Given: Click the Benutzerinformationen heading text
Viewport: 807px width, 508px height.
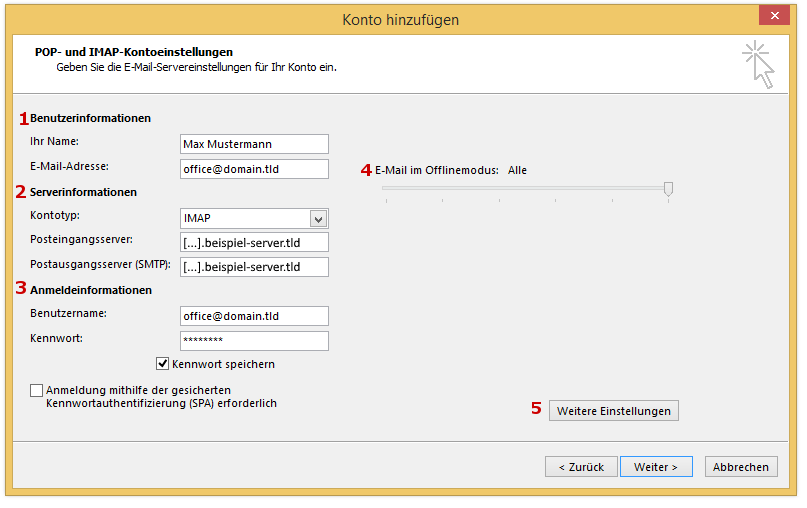Looking at the screenshot, I should point(91,118).
